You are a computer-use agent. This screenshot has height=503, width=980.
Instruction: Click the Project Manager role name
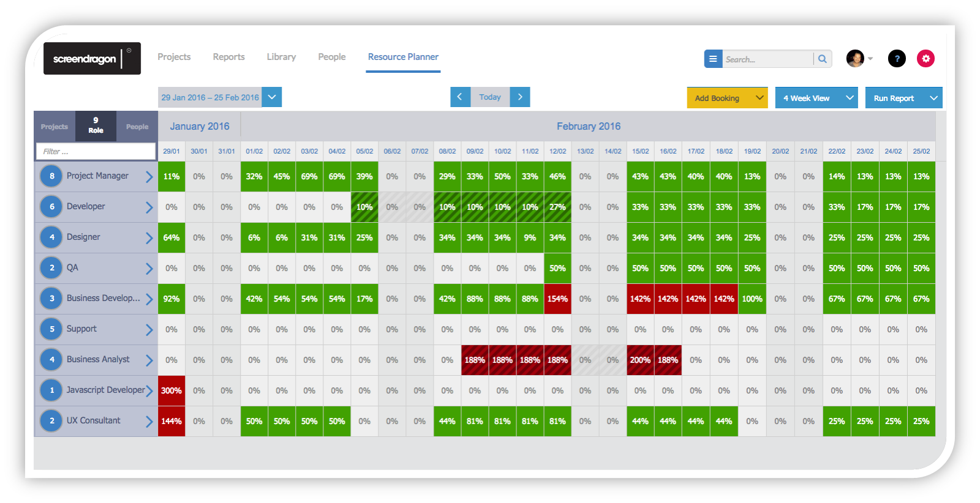tap(97, 176)
